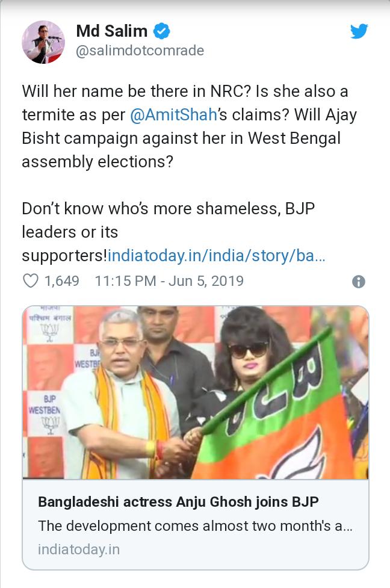Click the Twitter bird logo
The image size is (390, 588).
359,31
